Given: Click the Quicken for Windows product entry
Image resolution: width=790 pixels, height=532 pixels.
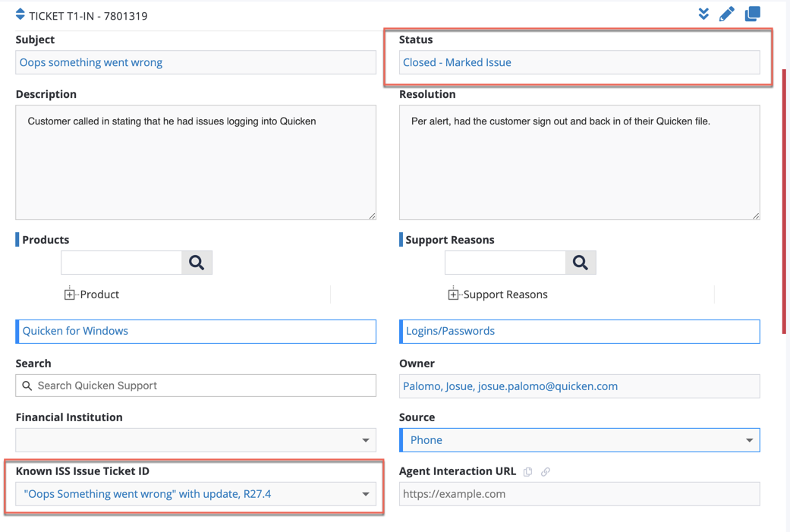Looking at the screenshot, I should (x=196, y=331).
